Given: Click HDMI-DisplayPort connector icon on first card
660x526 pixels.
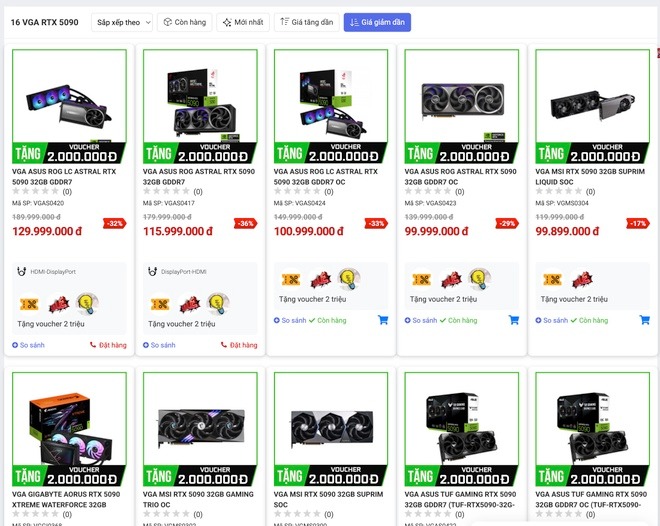Looking at the screenshot, I should click(x=21, y=271).
